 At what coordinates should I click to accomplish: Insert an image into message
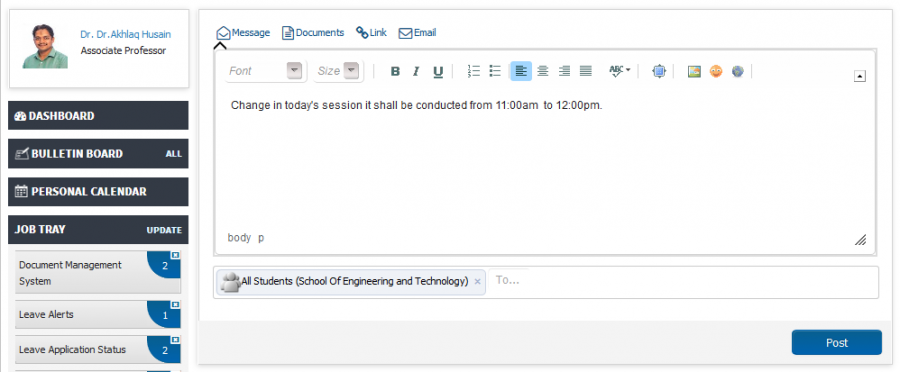(x=695, y=72)
